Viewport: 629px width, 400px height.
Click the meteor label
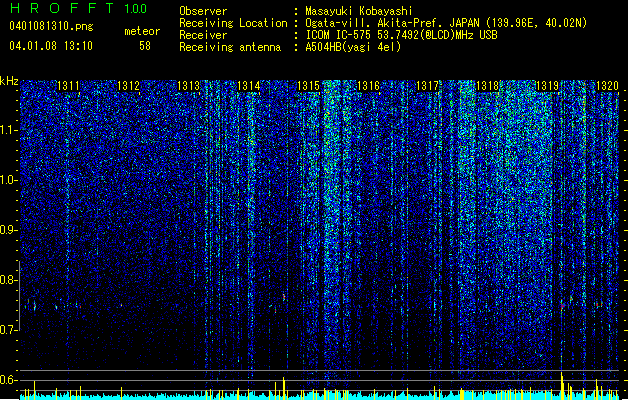click(142, 31)
